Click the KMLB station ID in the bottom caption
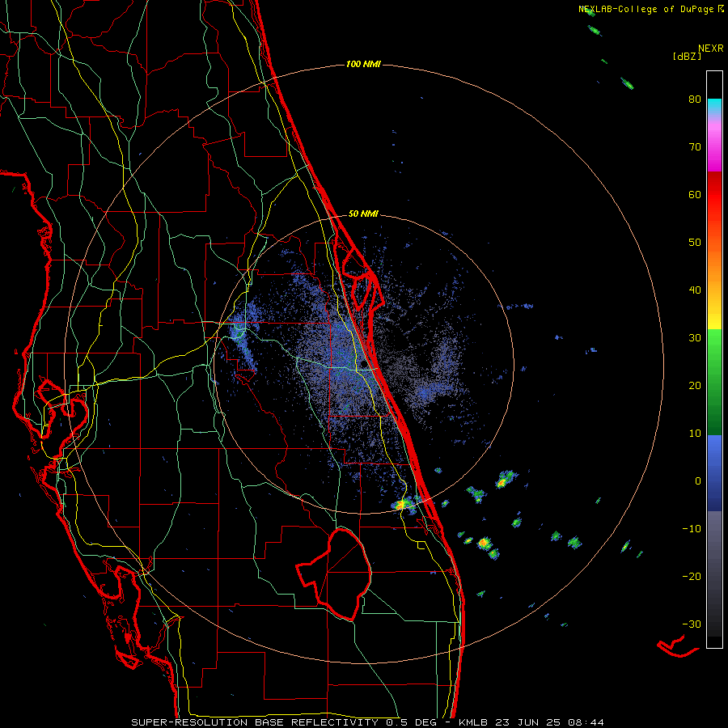 tap(475, 722)
